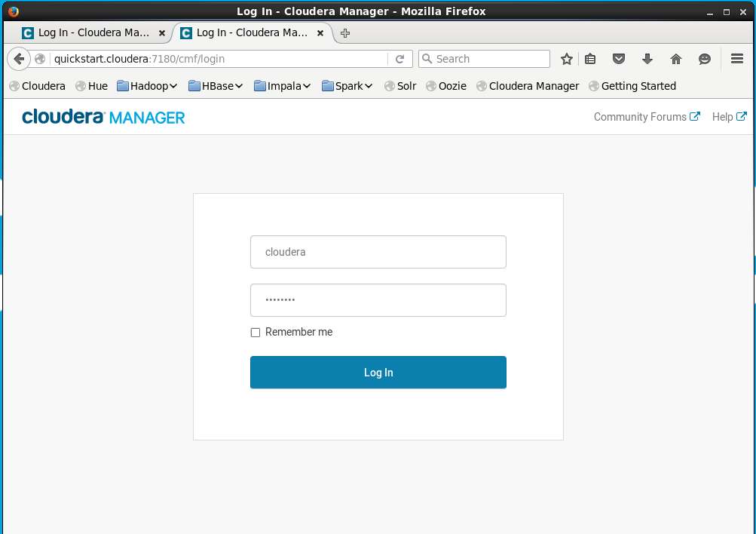Bookmark this page via the star icon
The width and height of the screenshot is (756, 534).
pos(566,58)
